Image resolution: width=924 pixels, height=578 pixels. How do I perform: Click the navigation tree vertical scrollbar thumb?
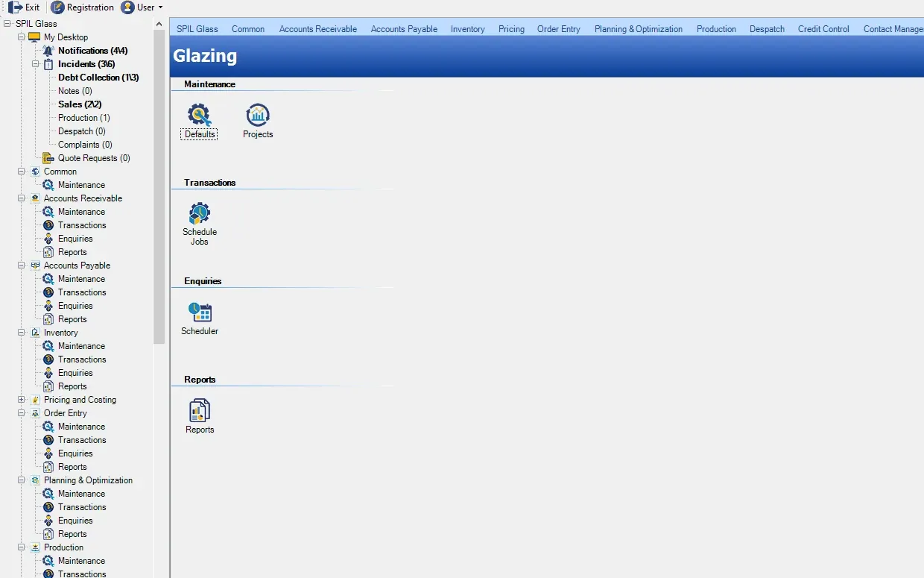[159, 187]
